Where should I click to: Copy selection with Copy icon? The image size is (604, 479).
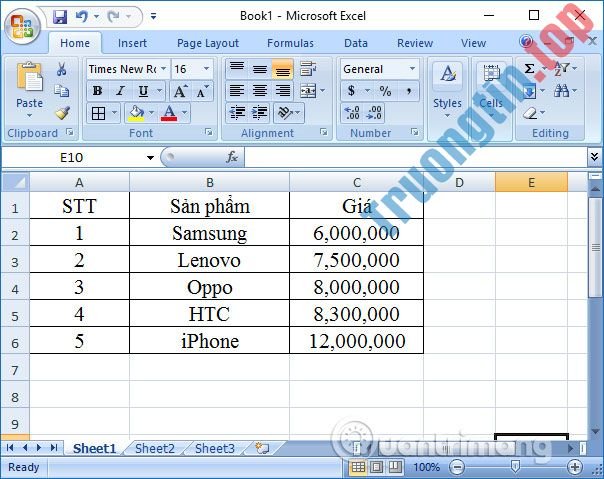click(x=61, y=91)
